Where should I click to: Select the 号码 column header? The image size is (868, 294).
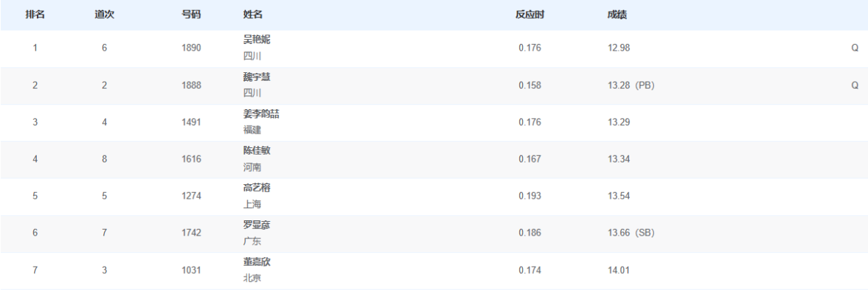(191, 15)
